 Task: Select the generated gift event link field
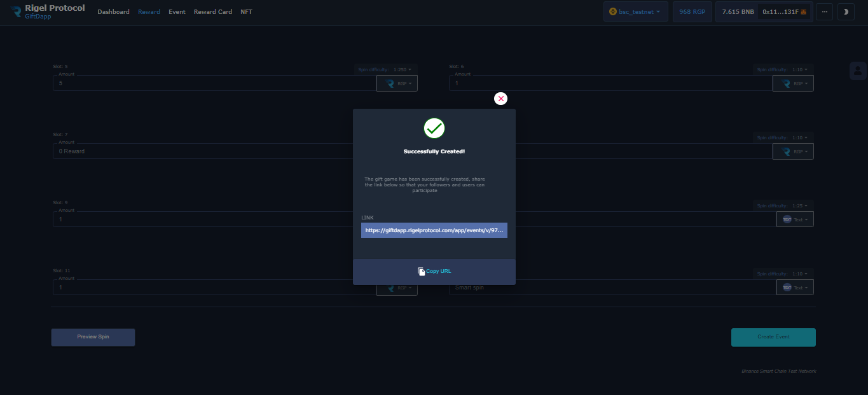(x=434, y=230)
